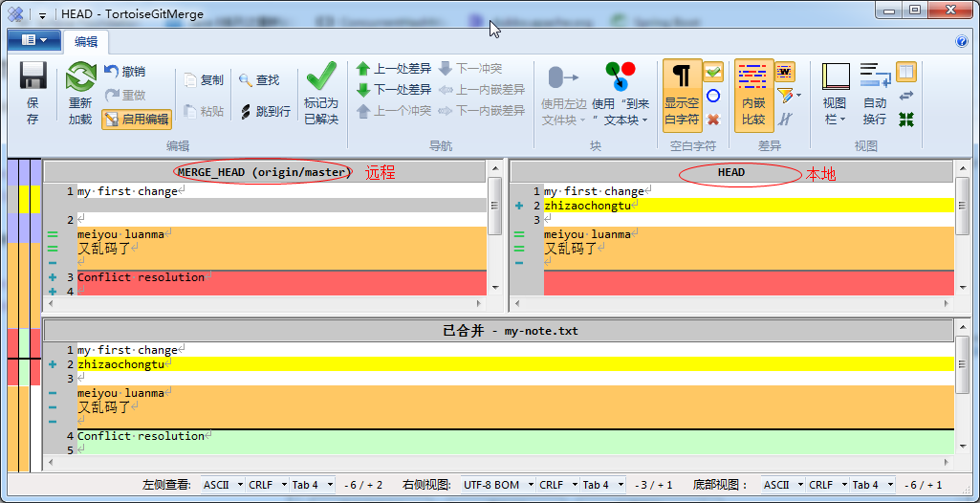Mark the conflict resolved with 标记为已解决

321,94
